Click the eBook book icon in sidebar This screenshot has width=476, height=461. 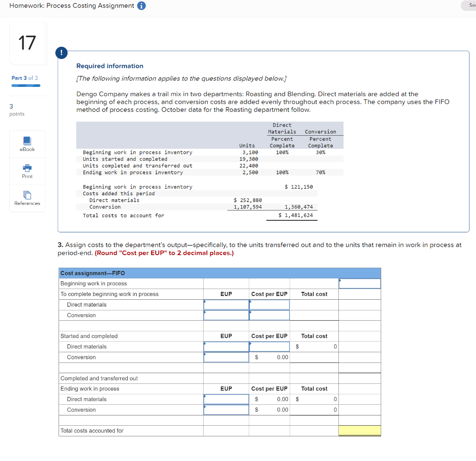(27, 141)
